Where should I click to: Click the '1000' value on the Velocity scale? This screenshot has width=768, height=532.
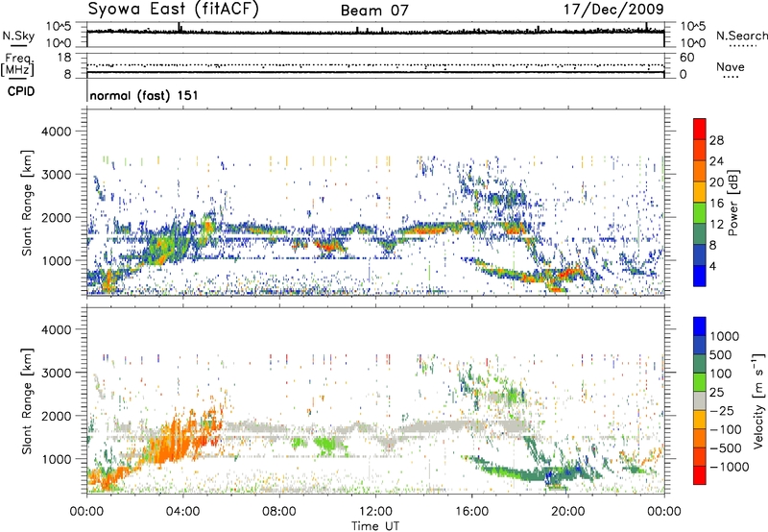pyautogui.click(x=725, y=336)
